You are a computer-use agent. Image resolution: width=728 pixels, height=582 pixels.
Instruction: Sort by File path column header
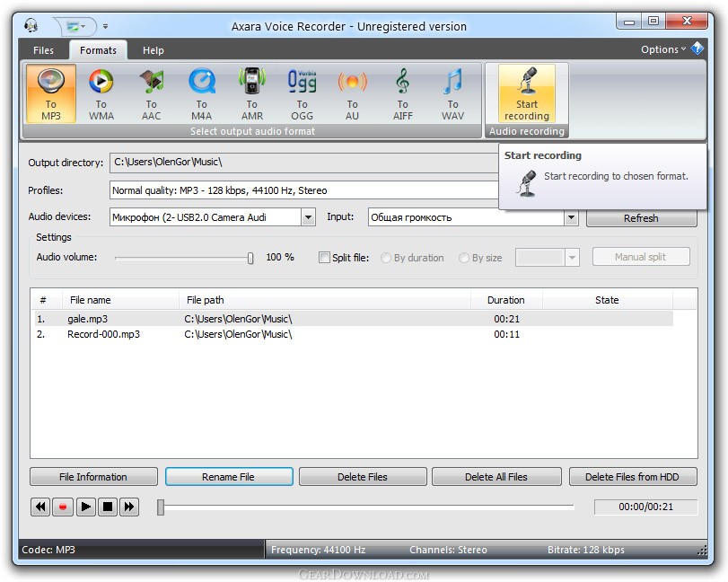pyautogui.click(x=325, y=300)
